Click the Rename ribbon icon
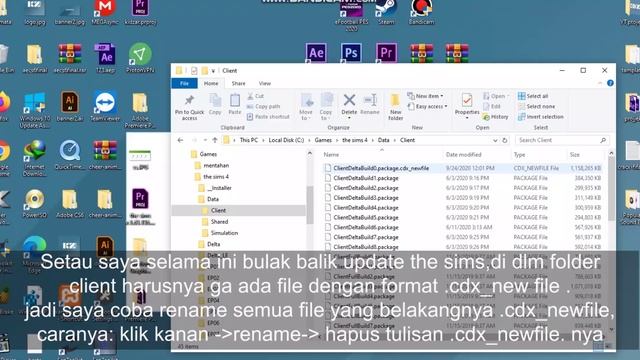The width and height of the screenshot is (640, 360). pos(370,104)
